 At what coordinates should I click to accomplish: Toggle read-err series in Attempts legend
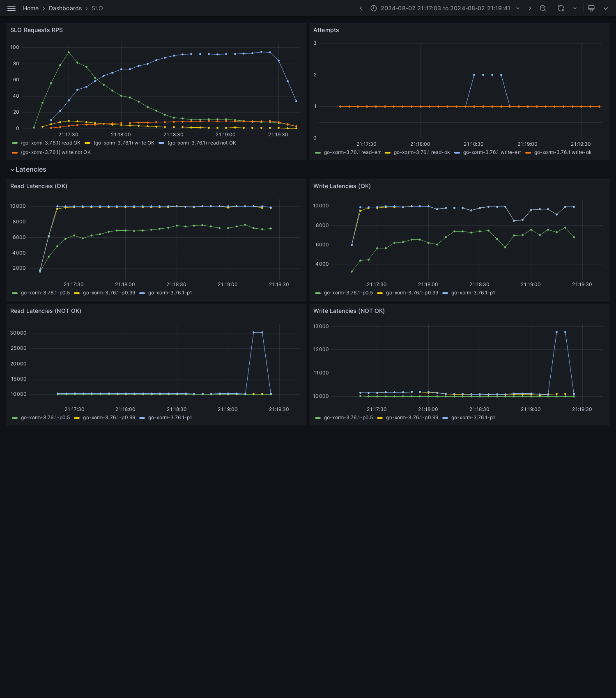coord(352,152)
